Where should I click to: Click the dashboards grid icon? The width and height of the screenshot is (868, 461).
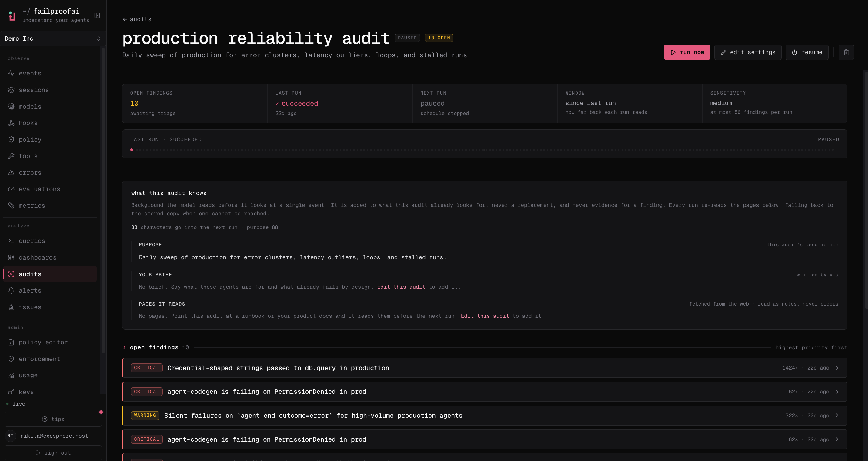pos(11,257)
